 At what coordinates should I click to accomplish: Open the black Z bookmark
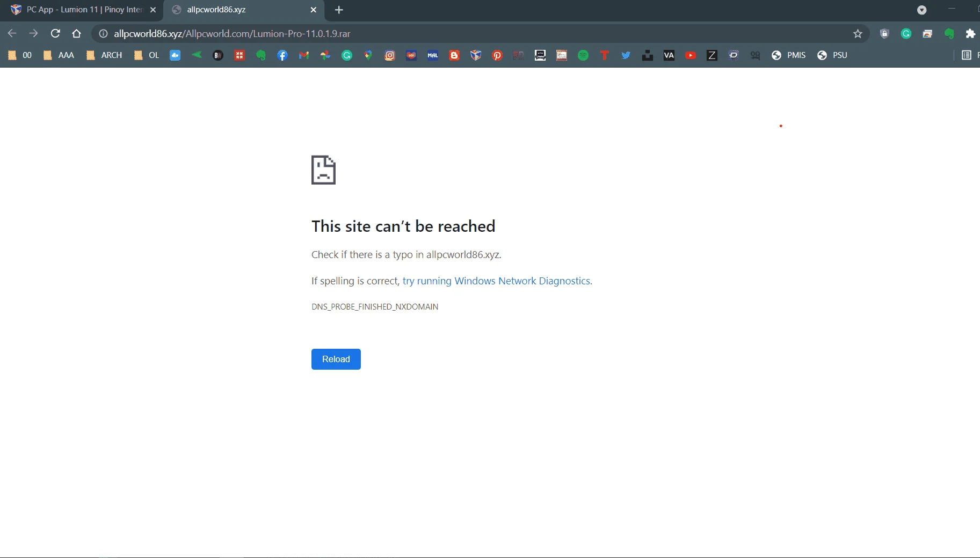point(712,55)
